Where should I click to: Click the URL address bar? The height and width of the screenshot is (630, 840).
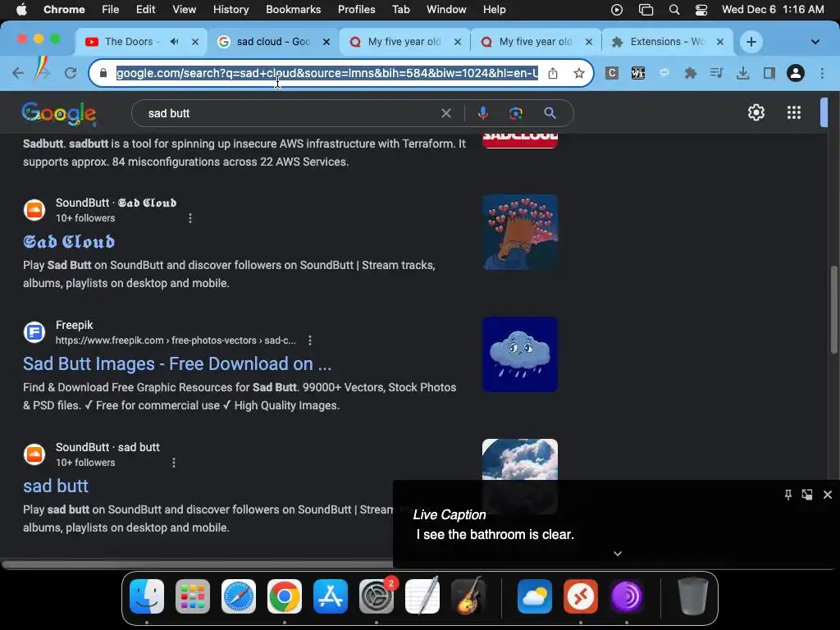pyautogui.click(x=326, y=73)
